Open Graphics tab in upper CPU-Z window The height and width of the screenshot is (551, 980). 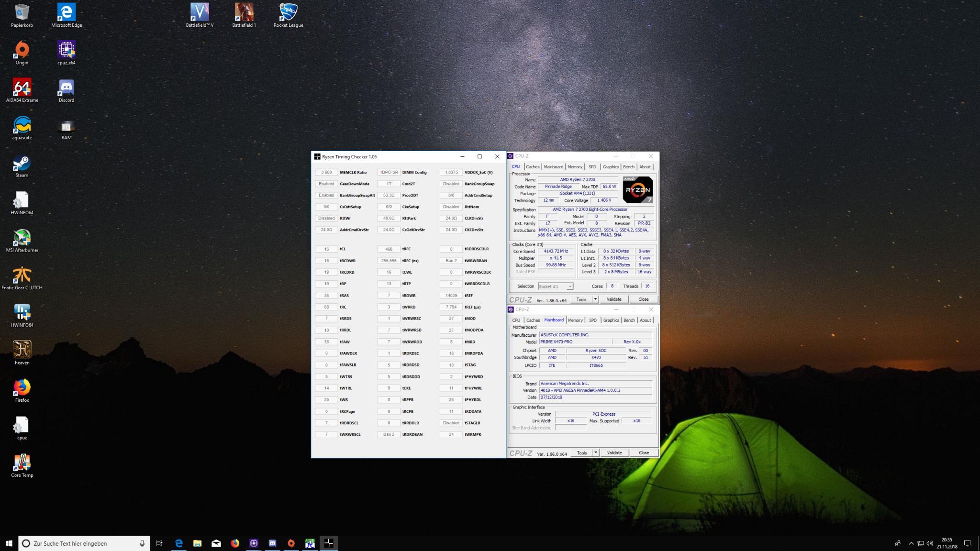point(611,167)
